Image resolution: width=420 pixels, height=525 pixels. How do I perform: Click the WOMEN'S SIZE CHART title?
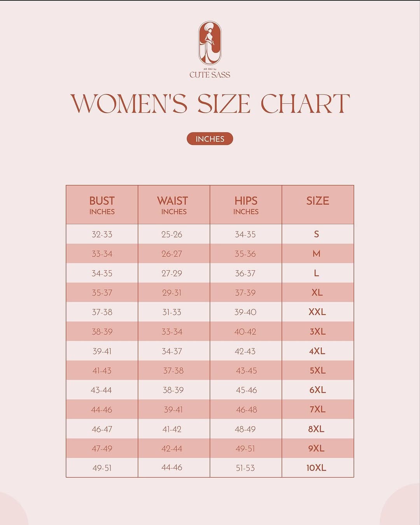tap(210, 104)
